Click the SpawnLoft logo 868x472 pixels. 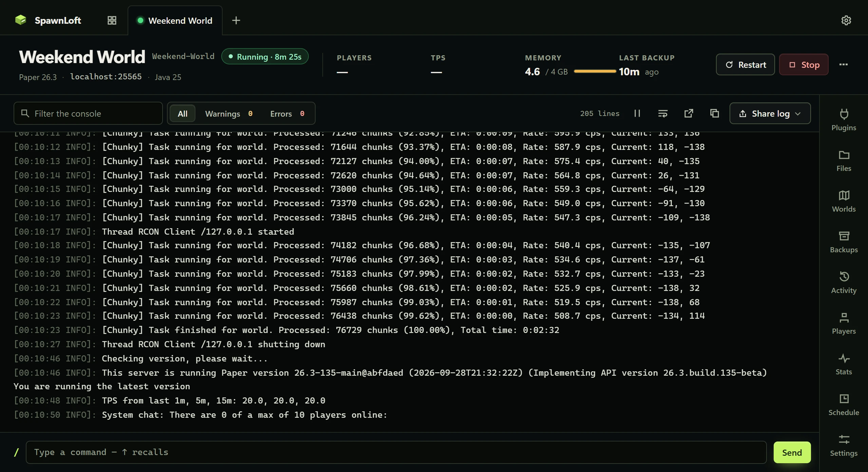click(48, 20)
